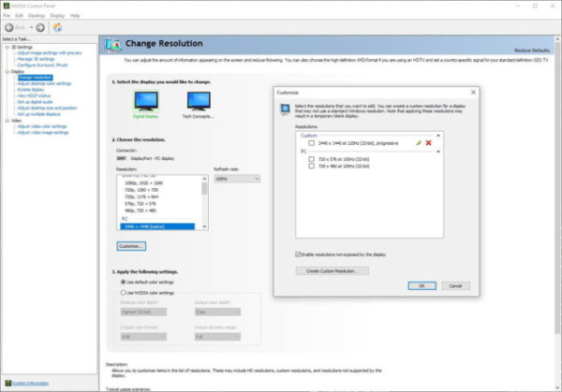Open Rotate display task
562x392 pixels.
(31, 90)
